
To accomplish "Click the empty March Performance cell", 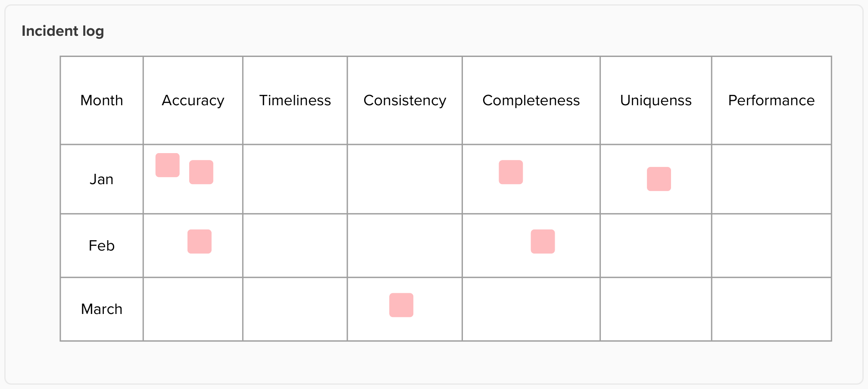I will point(771,309).
